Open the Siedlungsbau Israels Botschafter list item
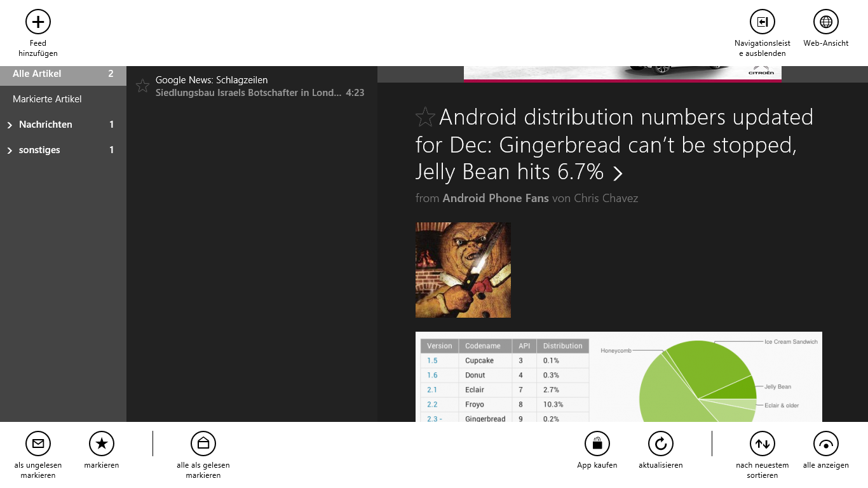This screenshot has height=488, width=868. (252, 86)
